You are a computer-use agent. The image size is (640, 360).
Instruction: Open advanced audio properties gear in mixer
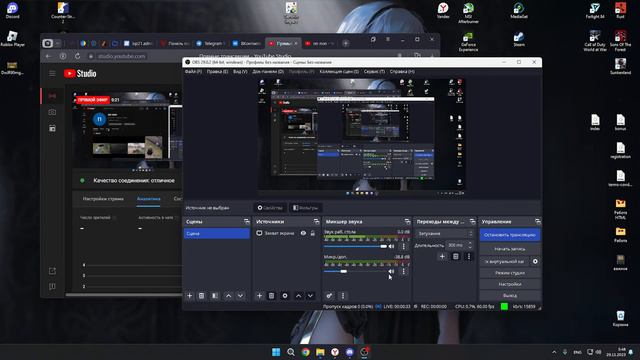point(329,296)
